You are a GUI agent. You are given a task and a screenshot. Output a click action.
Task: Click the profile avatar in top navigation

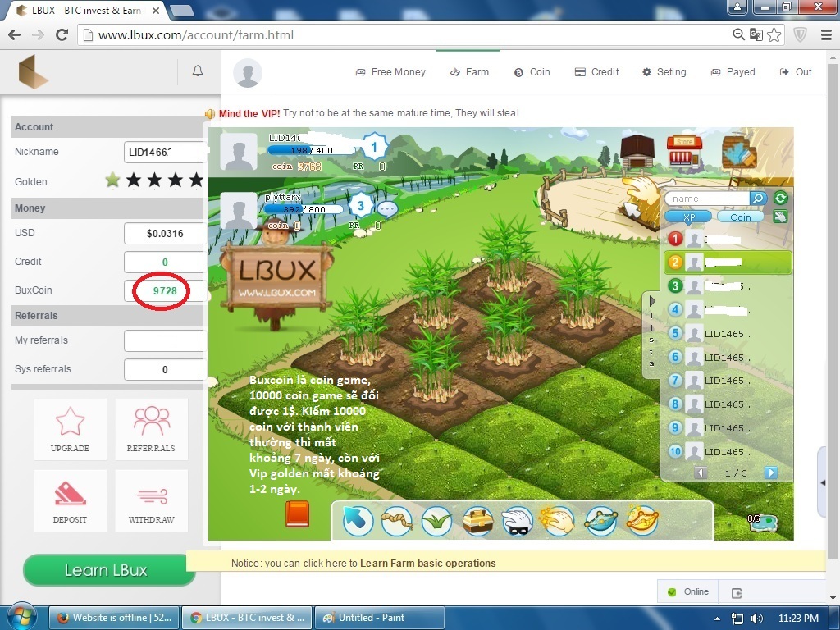[248, 73]
